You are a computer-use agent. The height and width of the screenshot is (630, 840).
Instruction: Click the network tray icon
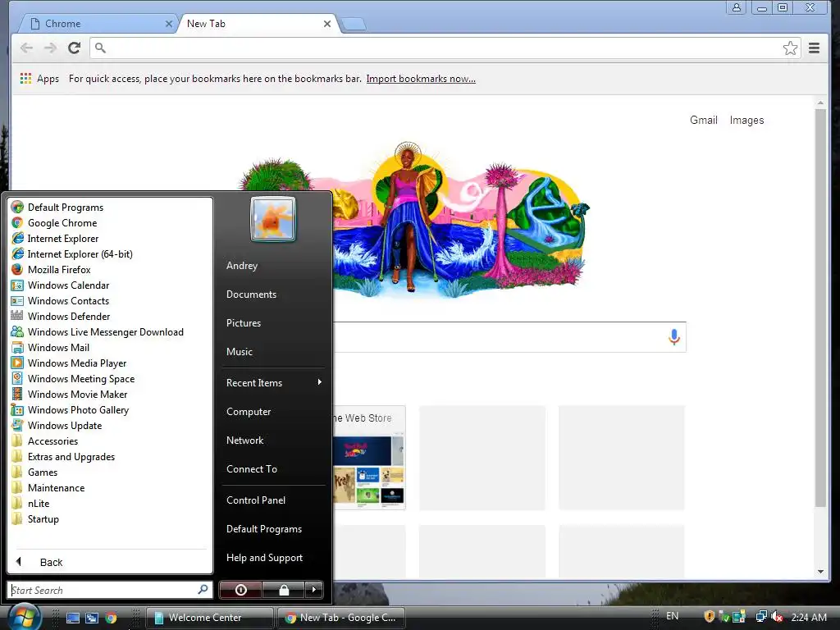click(x=761, y=617)
